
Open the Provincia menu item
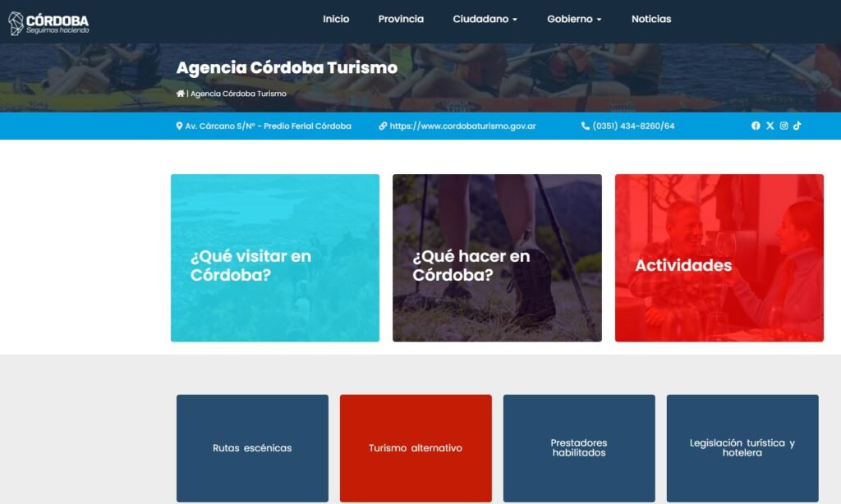401,20
